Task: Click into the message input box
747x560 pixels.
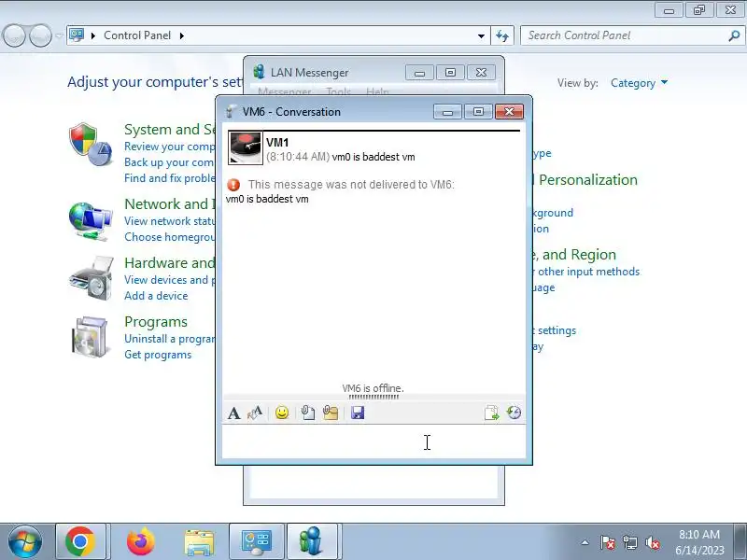Action: 374,441
